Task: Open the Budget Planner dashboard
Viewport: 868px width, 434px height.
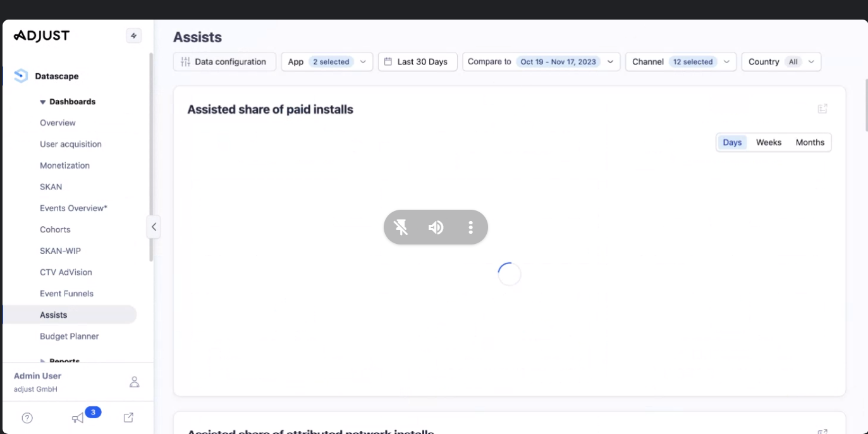Action: click(x=70, y=336)
